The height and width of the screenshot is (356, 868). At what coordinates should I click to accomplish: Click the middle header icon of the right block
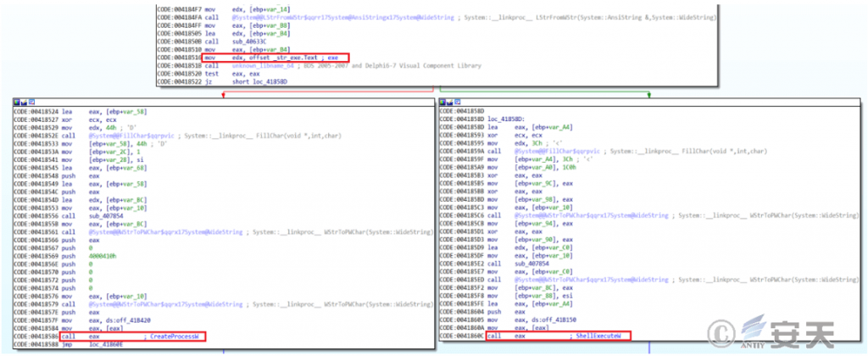pyautogui.click(x=451, y=101)
